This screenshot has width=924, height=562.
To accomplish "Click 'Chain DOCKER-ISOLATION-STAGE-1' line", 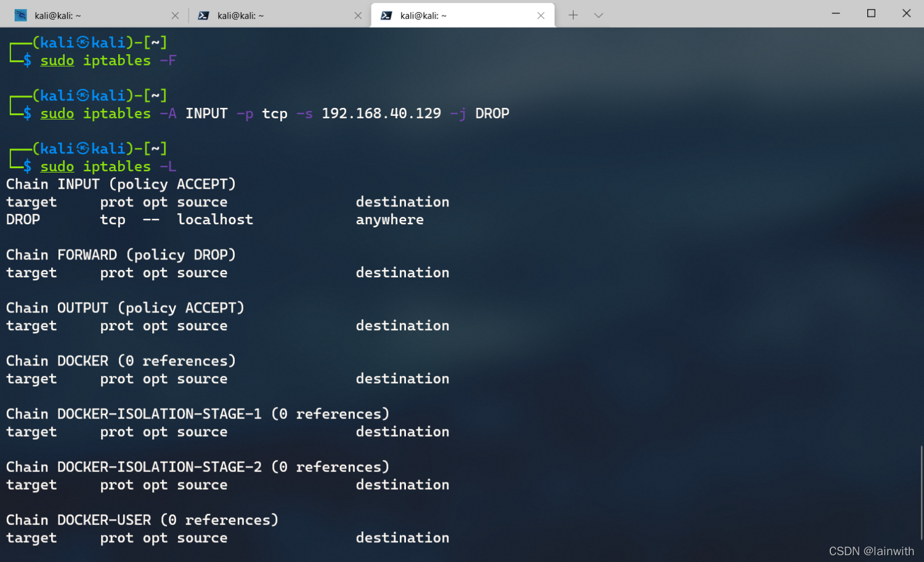I will (198, 414).
